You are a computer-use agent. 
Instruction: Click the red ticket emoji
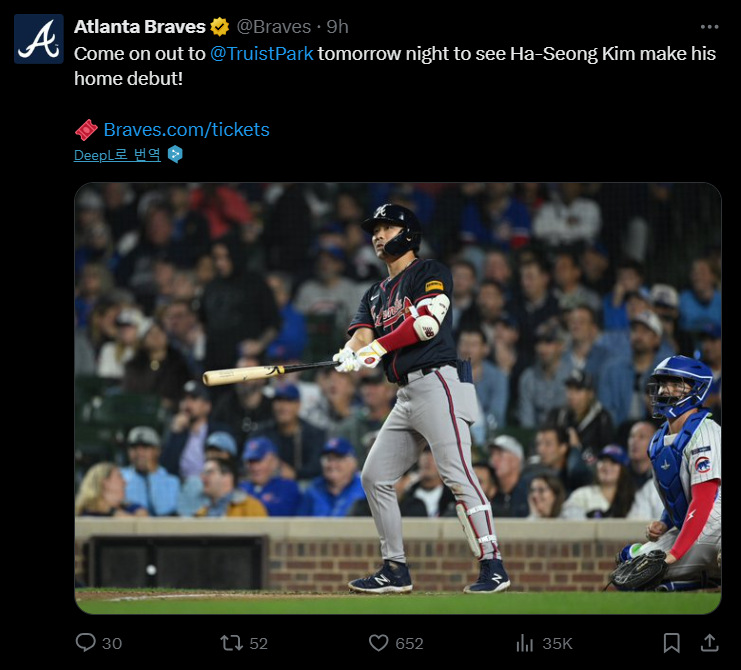(x=86, y=130)
